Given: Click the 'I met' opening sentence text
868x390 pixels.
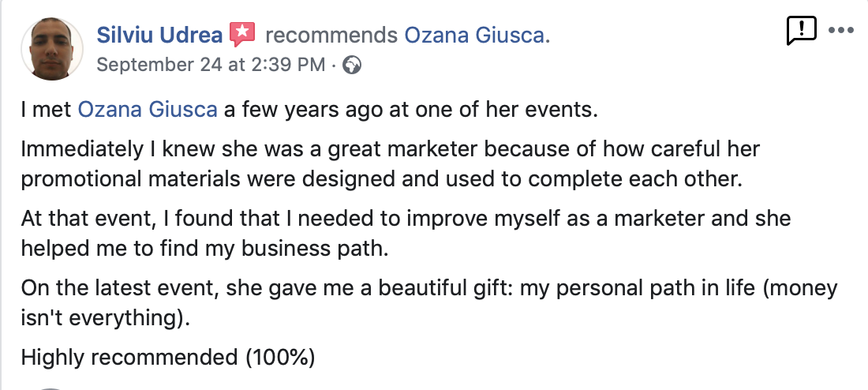Looking at the screenshot, I should (47, 109).
